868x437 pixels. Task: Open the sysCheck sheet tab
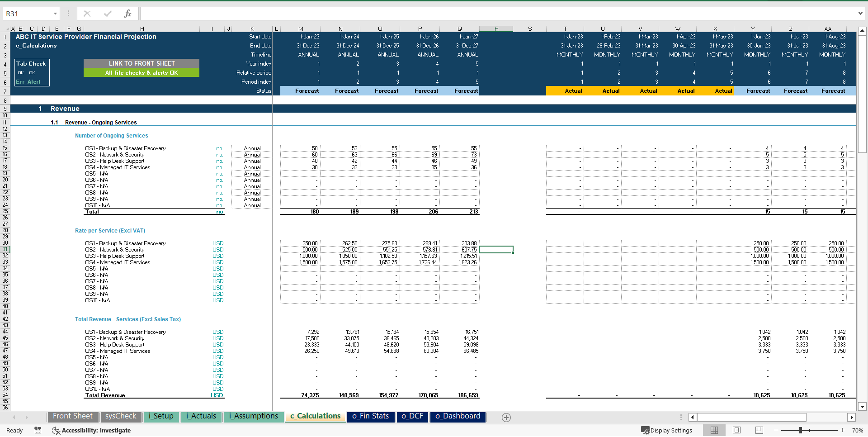pyautogui.click(x=121, y=416)
